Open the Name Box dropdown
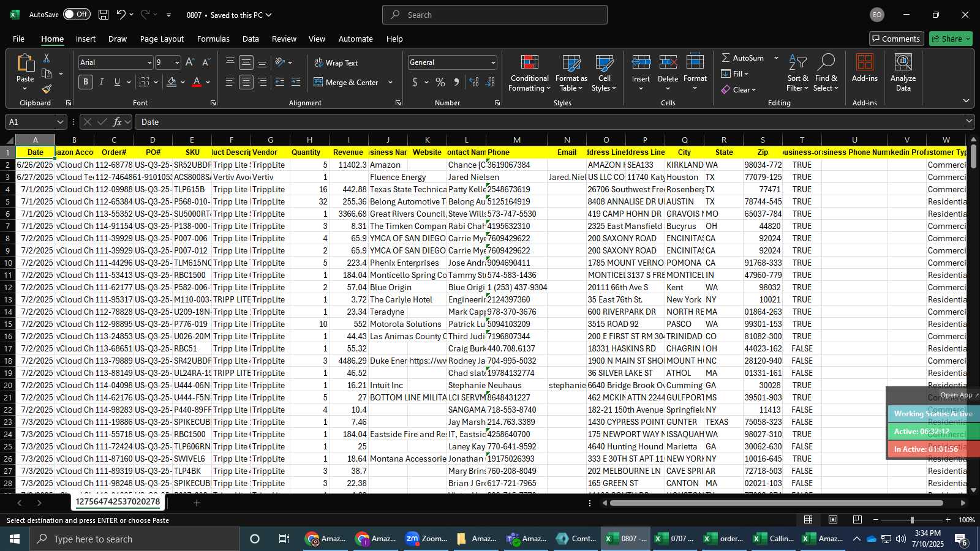This screenshot has height=551, width=980. click(59, 122)
